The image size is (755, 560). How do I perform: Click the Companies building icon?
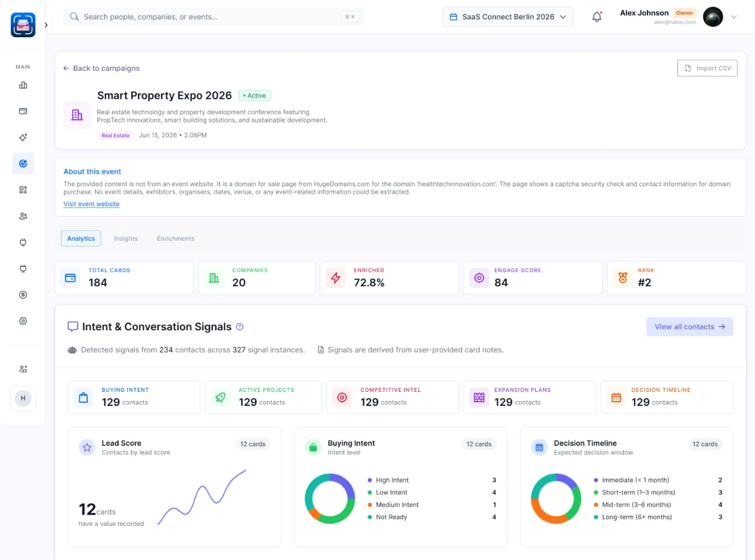214,278
